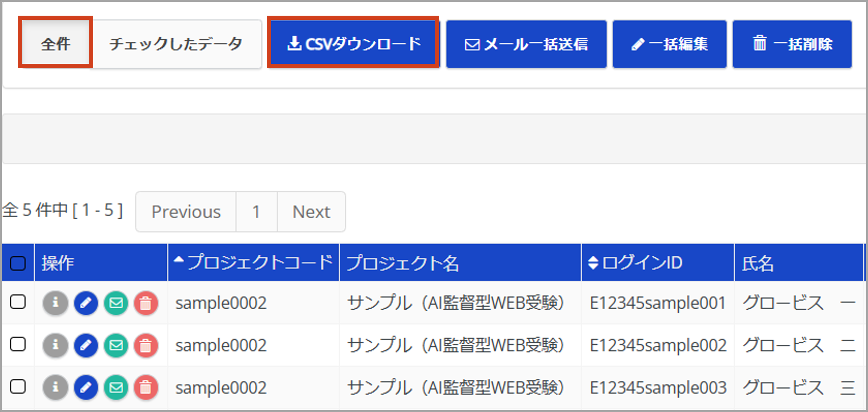Image resolution: width=868 pixels, height=412 pixels.
Task: Edit pencil icon for E12345sample003 row
Action: [x=86, y=387]
